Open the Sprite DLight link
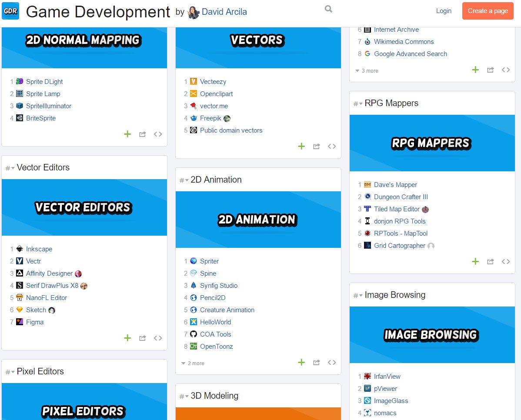The width and height of the screenshot is (521, 420). click(44, 82)
